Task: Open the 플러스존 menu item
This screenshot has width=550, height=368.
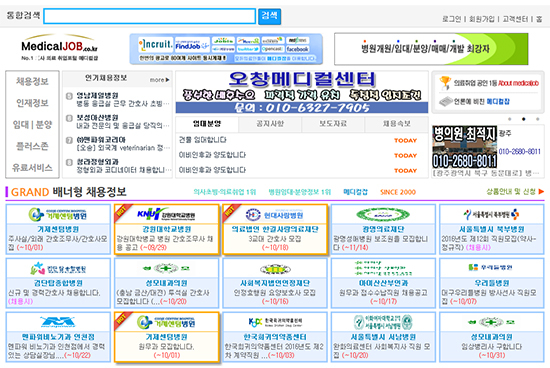Action: pos(32,146)
